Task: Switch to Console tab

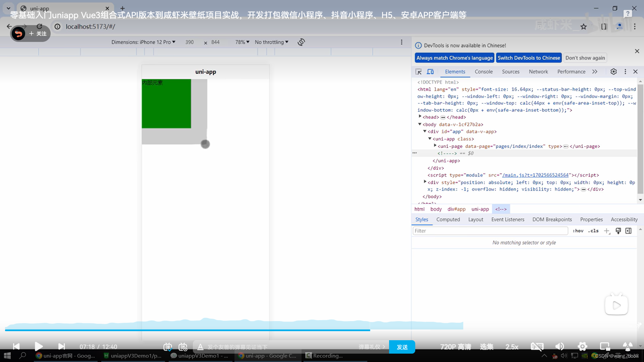Action: (484, 72)
